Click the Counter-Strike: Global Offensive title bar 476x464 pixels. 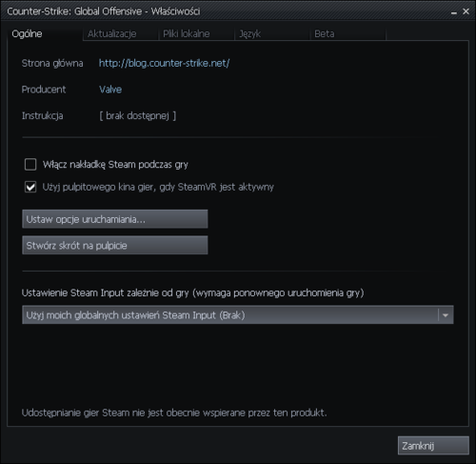point(222,11)
